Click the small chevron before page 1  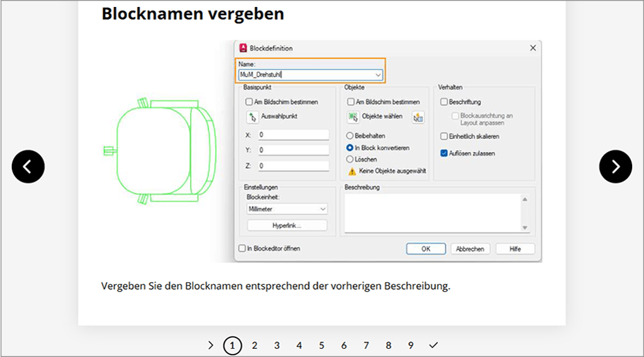(x=211, y=345)
